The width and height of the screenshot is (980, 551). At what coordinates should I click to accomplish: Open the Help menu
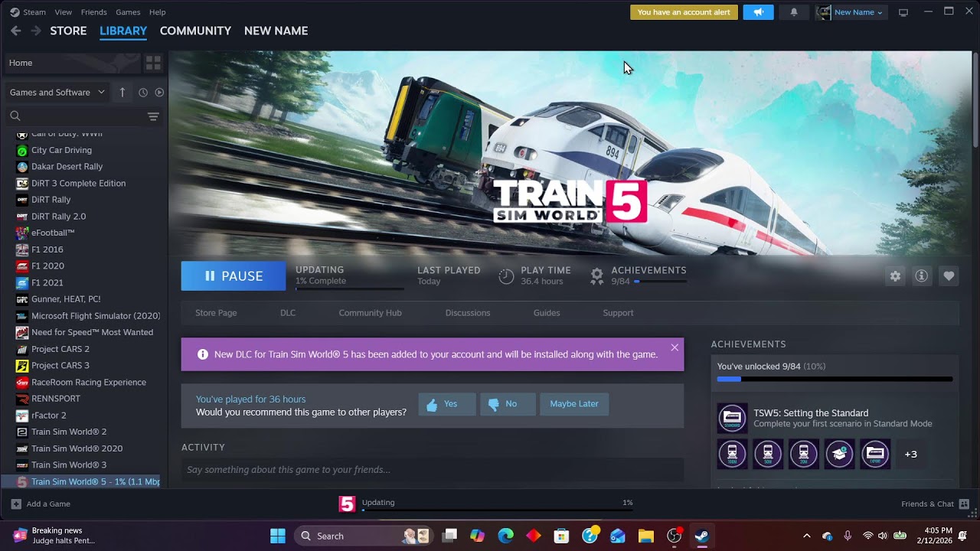[x=157, y=12]
